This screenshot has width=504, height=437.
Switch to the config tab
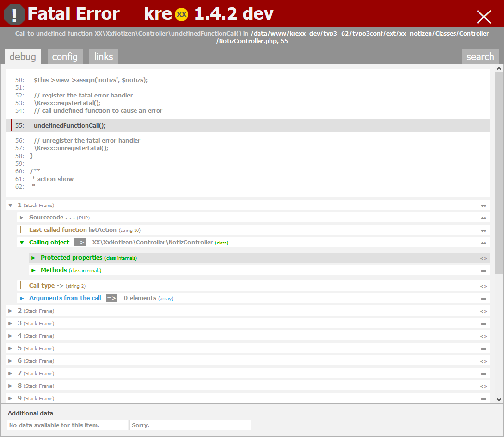point(65,57)
